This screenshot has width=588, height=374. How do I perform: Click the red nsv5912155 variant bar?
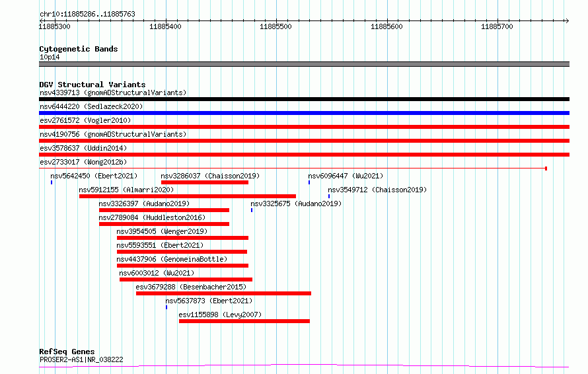coord(188,196)
